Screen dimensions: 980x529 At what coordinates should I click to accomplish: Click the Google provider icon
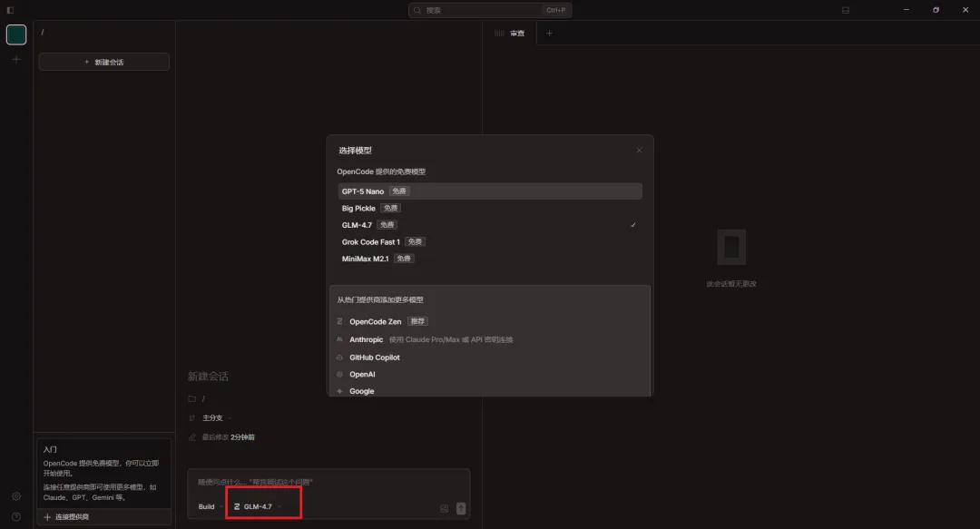339,391
